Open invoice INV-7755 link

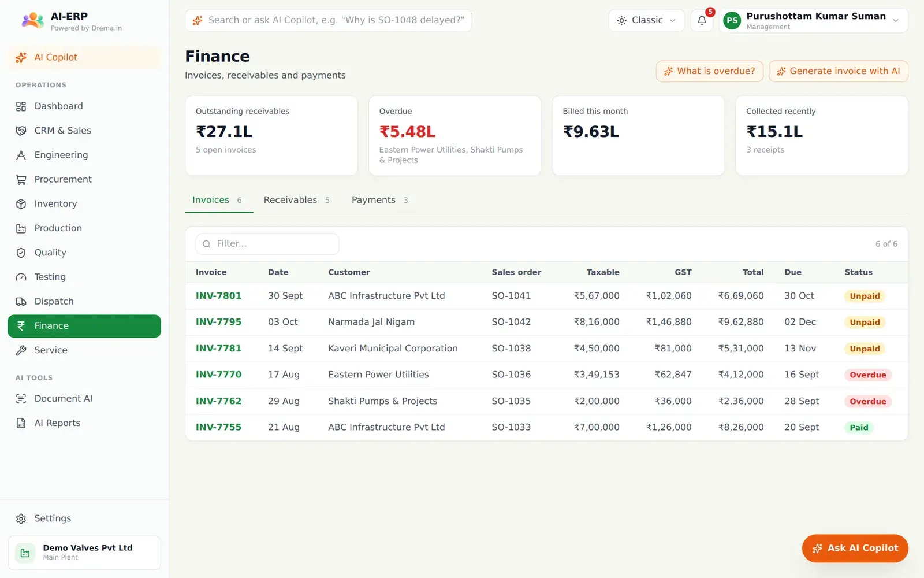[218, 427]
